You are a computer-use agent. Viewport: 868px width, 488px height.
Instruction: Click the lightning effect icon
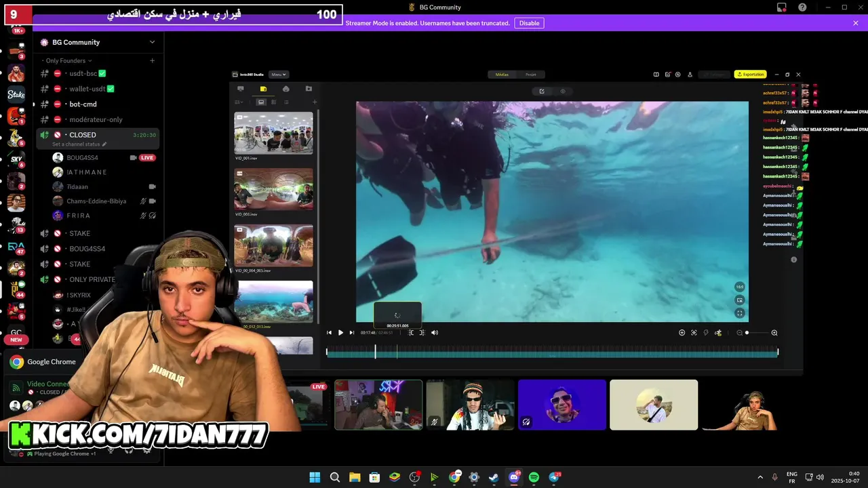pyautogui.click(x=706, y=333)
